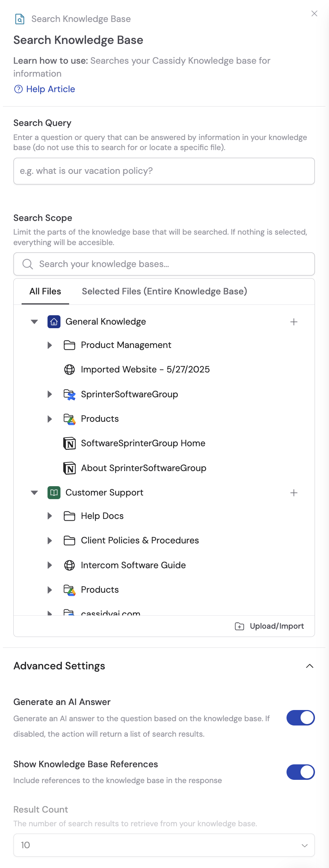Click the magnifying glass search icon
The width and height of the screenshot is (329, 868).
pos(28,264)
